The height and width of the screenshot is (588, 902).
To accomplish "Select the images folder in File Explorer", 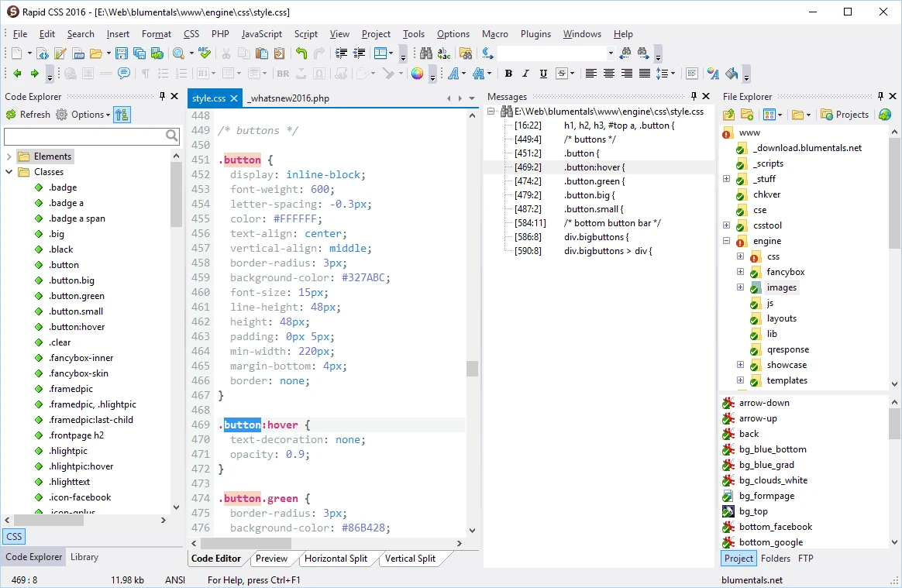I will coord(782,287).
